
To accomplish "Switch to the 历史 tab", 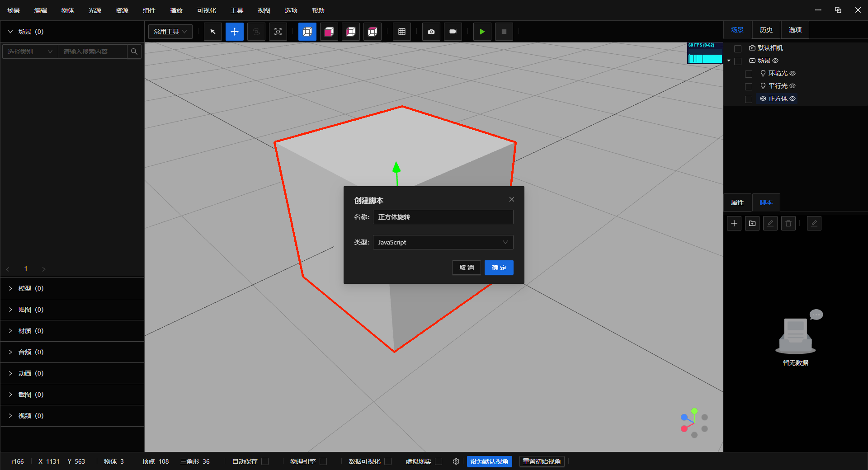I will [x=766, y=30].
